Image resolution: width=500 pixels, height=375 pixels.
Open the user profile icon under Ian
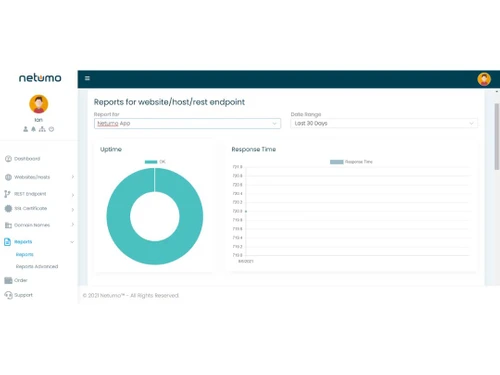tap(26, 129)
